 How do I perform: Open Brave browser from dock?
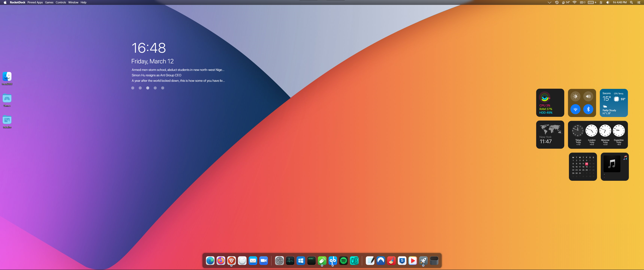pos(232,261)
